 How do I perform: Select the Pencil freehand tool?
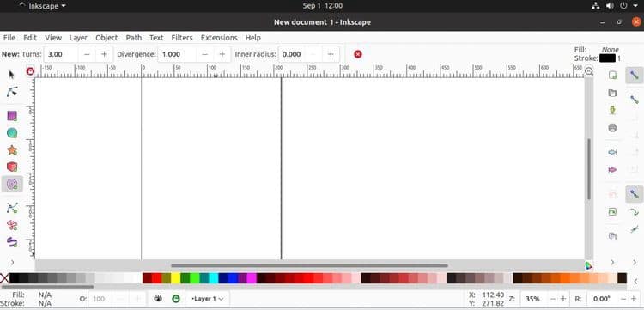pyautogui.click(x=12, y=225)
